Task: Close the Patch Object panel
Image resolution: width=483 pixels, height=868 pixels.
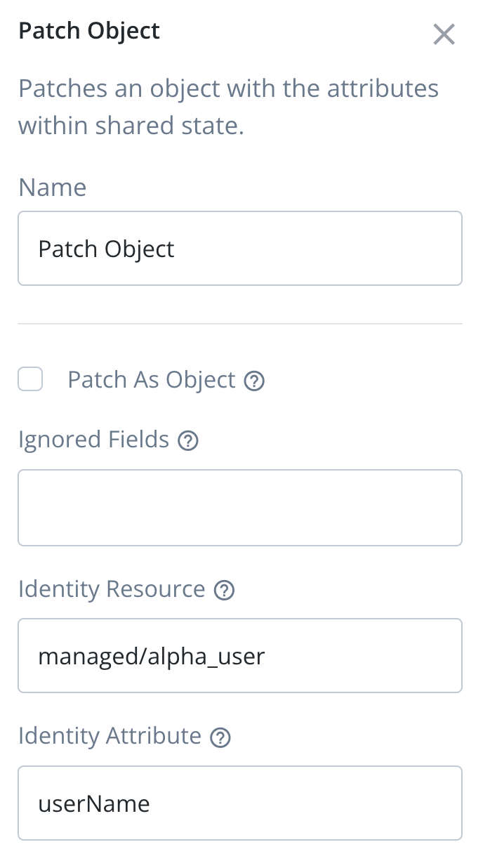Action: point(444,34)
